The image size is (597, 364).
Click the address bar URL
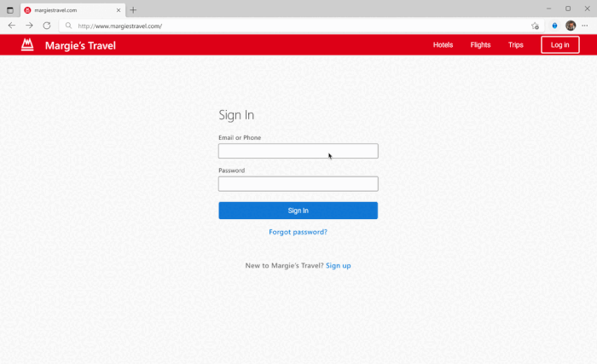point(120,26)
